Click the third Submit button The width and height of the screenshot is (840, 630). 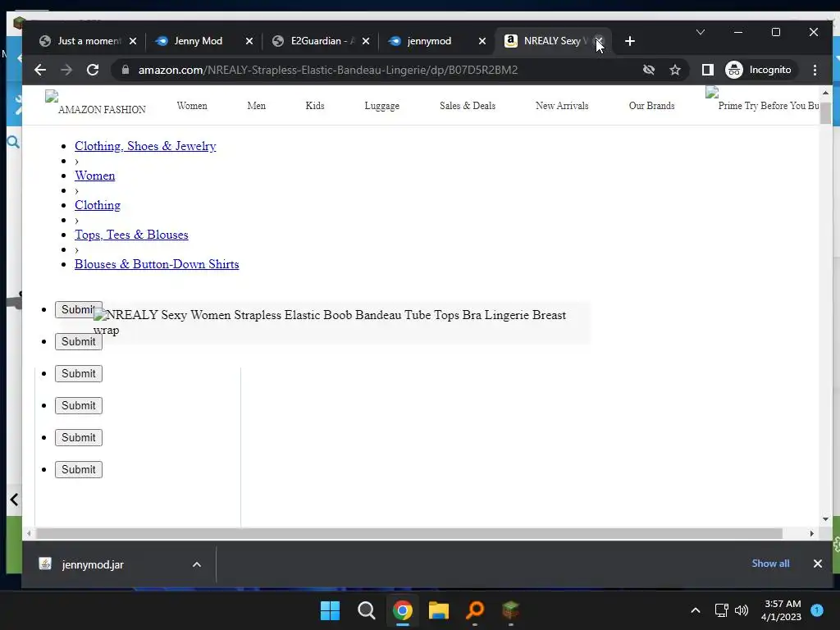pyautogui.click(x=78, y=374)
